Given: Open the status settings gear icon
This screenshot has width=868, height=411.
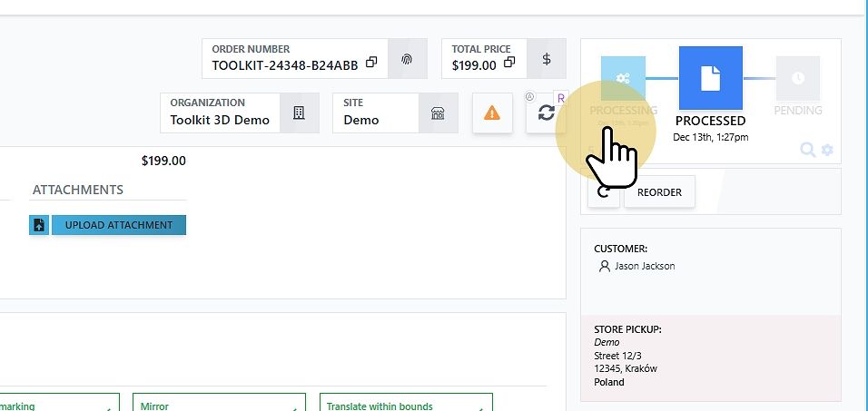Looking at the screenshot, I should 827,150.
